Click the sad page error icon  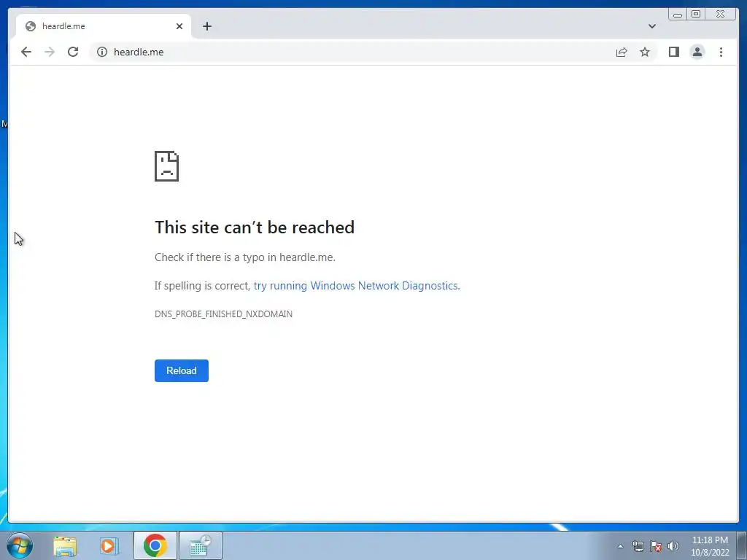click(x=167, y=166)
